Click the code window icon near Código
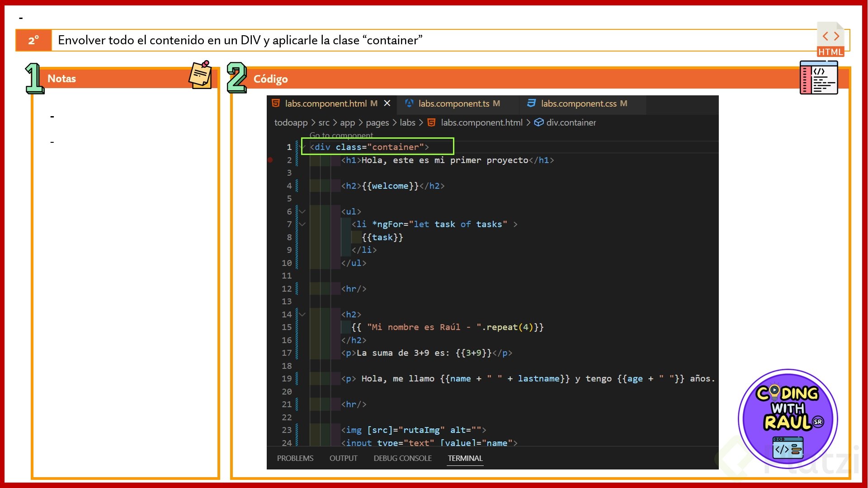 coord(818,78)
